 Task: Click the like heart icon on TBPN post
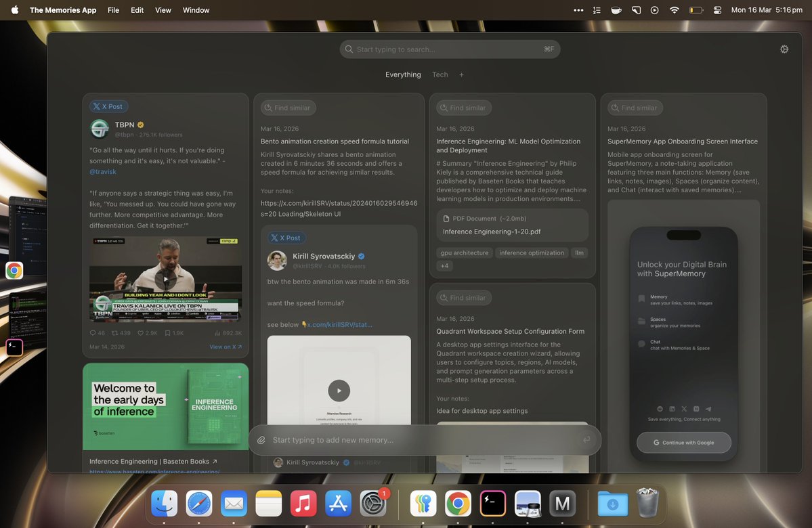(x=140, y=333)
